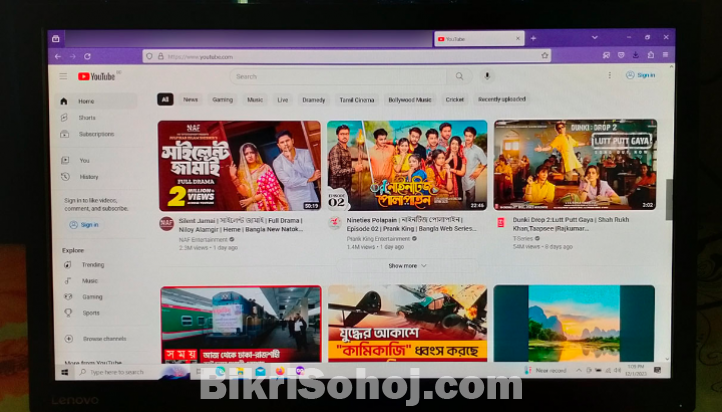The width and height of the screenshot is (722, 412).
Task: Open Firefox application hamburger menu
Action: coord(665,55)
